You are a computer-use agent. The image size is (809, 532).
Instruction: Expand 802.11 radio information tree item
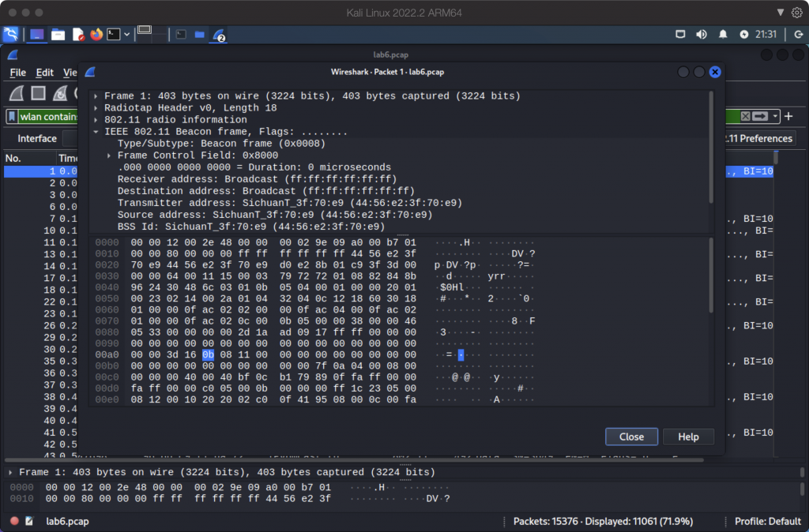point(96,120)
